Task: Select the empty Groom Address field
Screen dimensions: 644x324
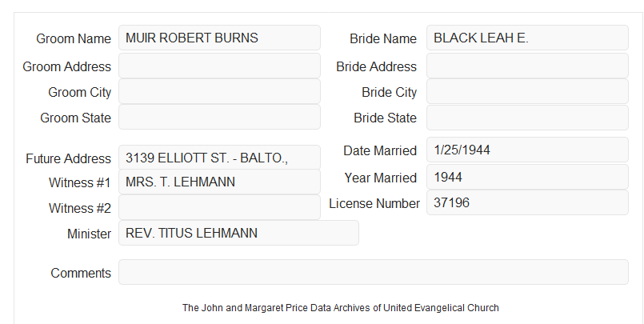Action: pos(219,66)
